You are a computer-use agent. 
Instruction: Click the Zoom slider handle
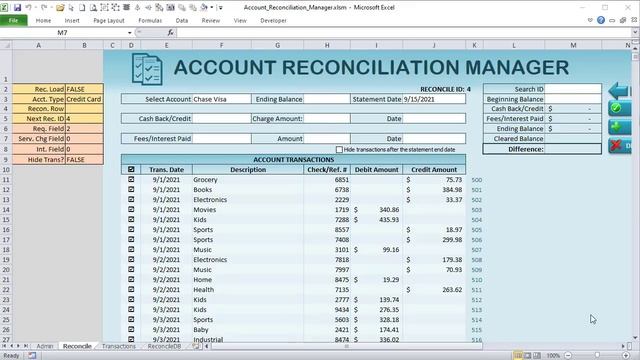pos(597,356)
